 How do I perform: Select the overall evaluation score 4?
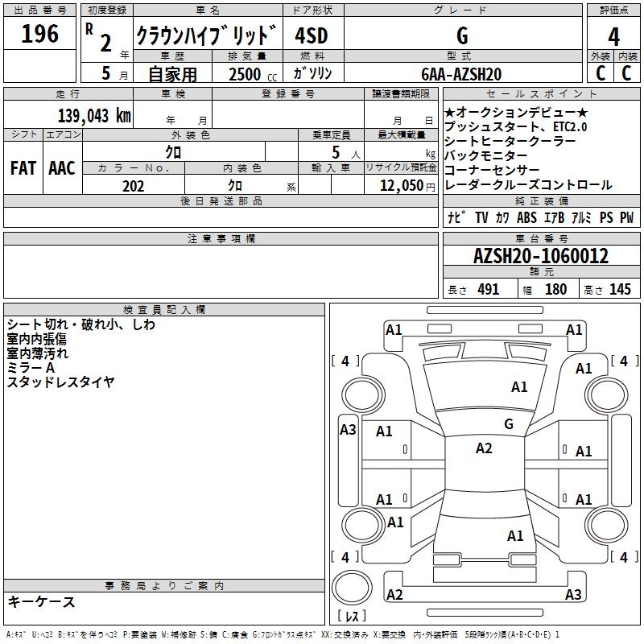[613, 36]
